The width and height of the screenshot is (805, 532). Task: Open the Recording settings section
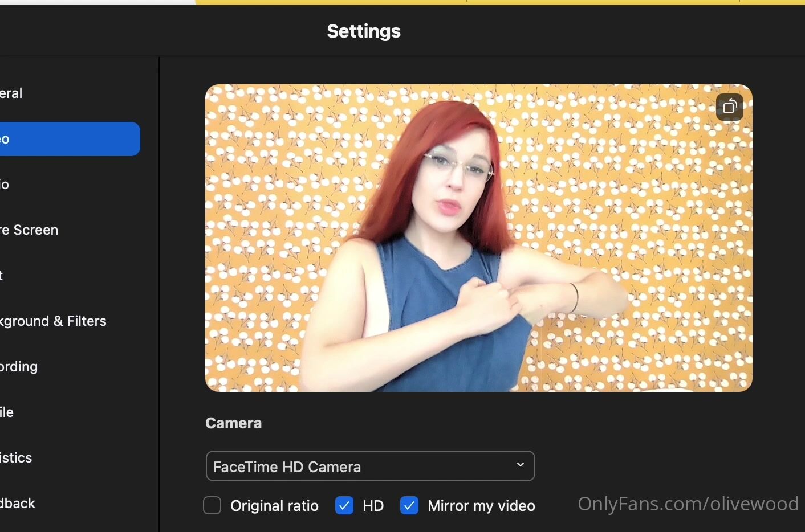pos(19,367)
